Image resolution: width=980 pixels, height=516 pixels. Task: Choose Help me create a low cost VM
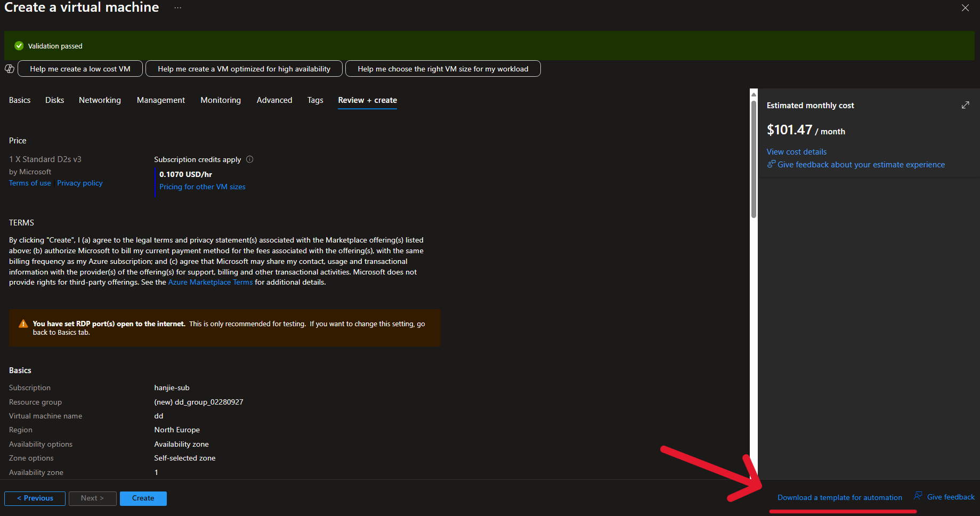click(80, 69)
